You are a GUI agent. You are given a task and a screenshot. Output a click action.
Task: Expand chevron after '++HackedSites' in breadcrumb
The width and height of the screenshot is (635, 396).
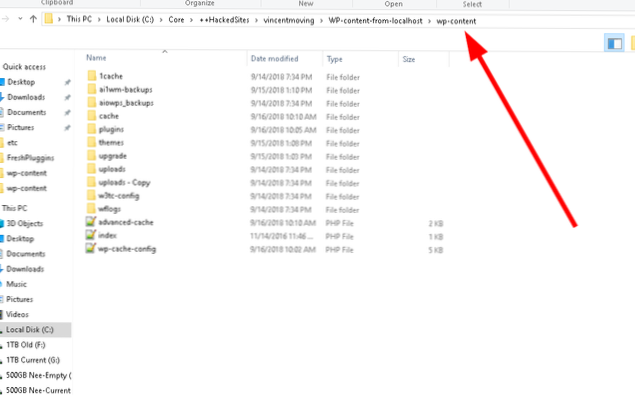tap(256, 20)
